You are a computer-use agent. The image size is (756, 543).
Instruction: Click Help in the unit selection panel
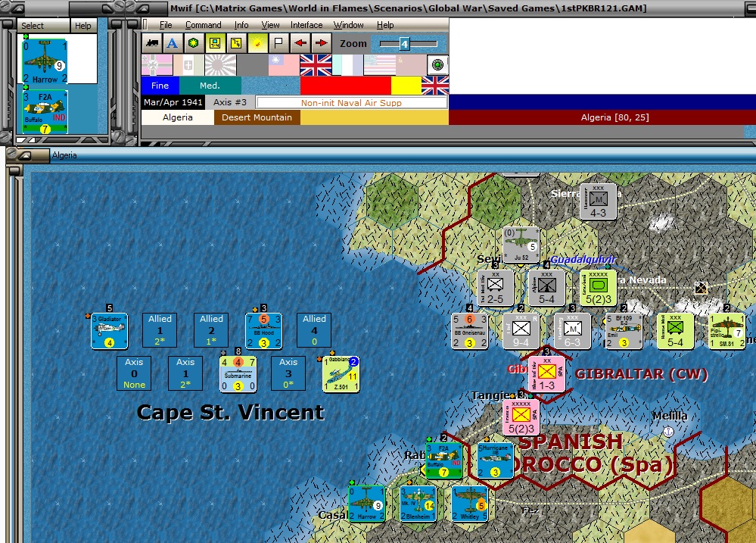83,26
